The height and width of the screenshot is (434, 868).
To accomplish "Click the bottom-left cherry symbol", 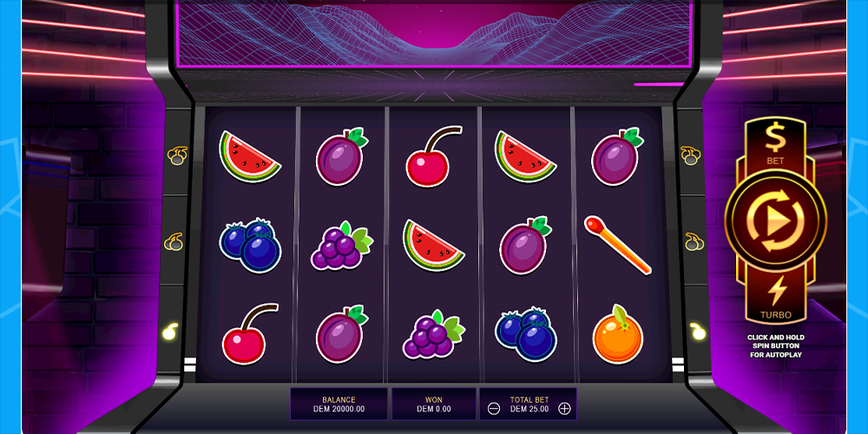I will pos(250,334).
